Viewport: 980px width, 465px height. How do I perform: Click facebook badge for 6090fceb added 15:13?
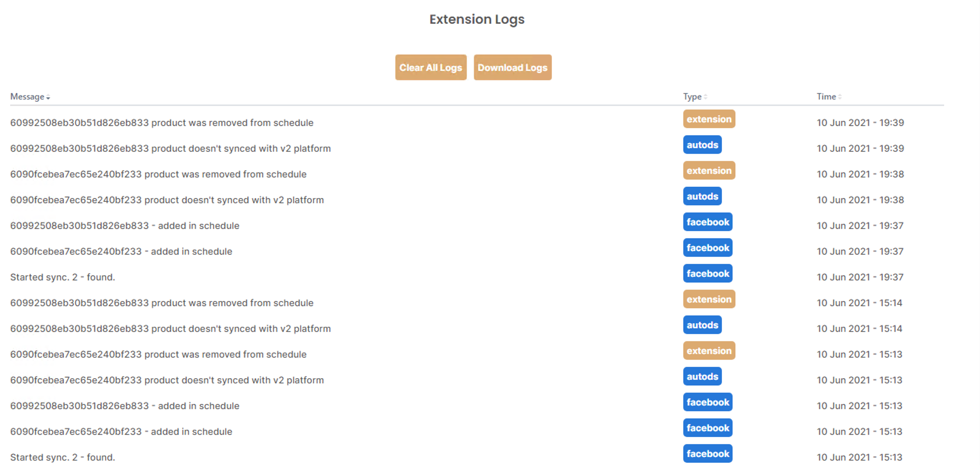point(708,428)
